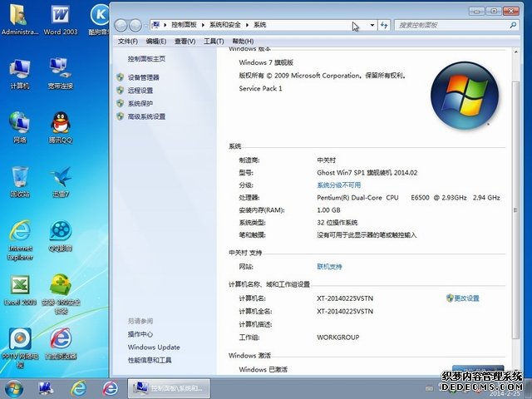This screenshot has height=399, width=532.
Task: Open the 工具(T) menu
Action: [214, 42]
